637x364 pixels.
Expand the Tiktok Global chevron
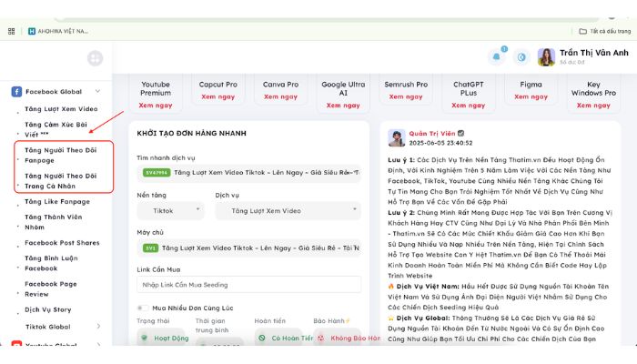(98, 326)
